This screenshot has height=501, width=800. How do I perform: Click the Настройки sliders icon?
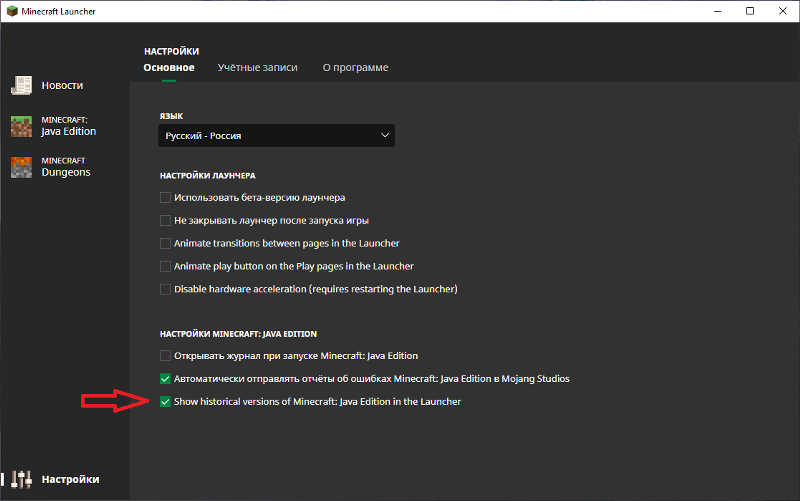(x=22, y=479)
